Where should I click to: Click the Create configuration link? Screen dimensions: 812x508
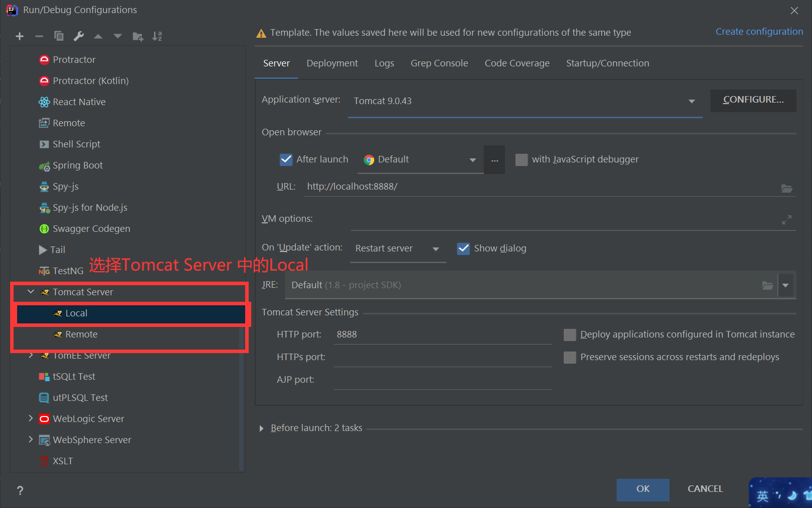759,32
